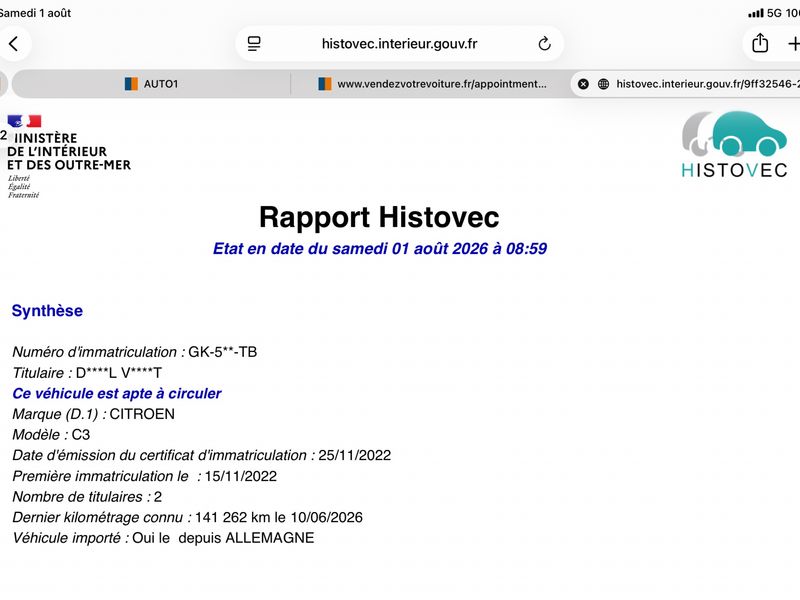Click the globe favicon on the histovec tab
The height and width of the screenshot is (600, 800).
pyautogui.click(x=603, y=84)
